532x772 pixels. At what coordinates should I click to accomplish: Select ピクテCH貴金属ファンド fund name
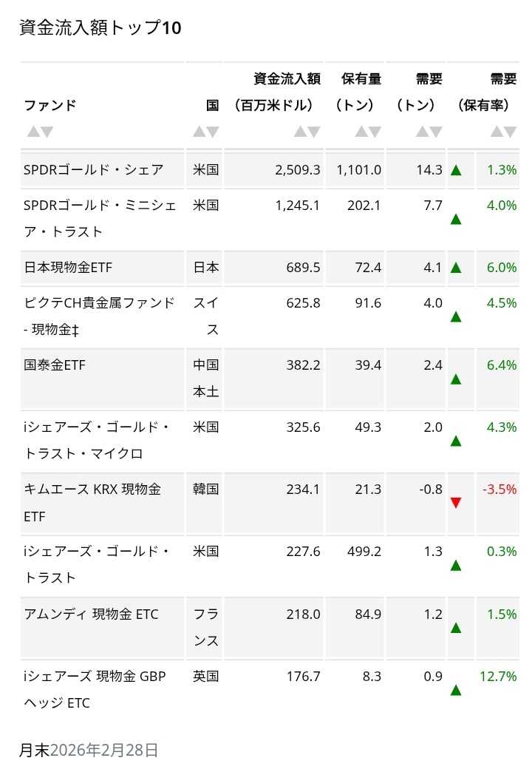pyautogui.click(x=99, y=316)
